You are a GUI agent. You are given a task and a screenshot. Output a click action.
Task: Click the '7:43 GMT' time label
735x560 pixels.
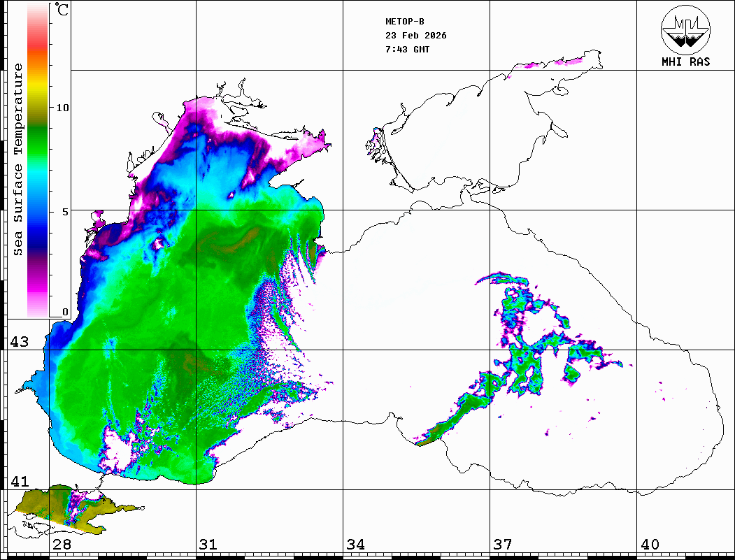coord(407,50)
